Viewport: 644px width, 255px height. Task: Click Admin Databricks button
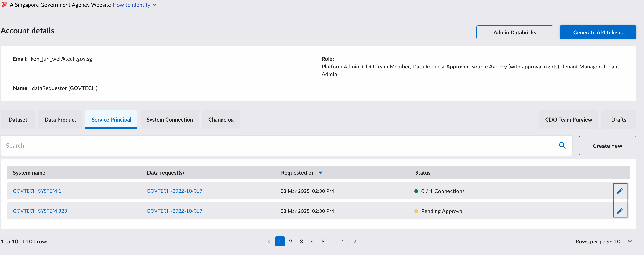click(x=514, y=32)
